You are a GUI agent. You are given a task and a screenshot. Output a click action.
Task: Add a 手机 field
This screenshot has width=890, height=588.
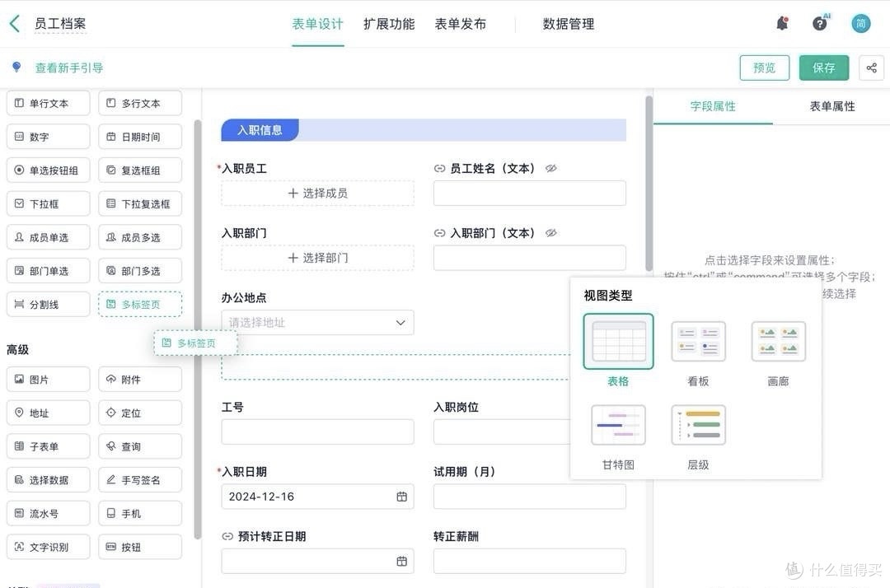(x=140, y=512)
